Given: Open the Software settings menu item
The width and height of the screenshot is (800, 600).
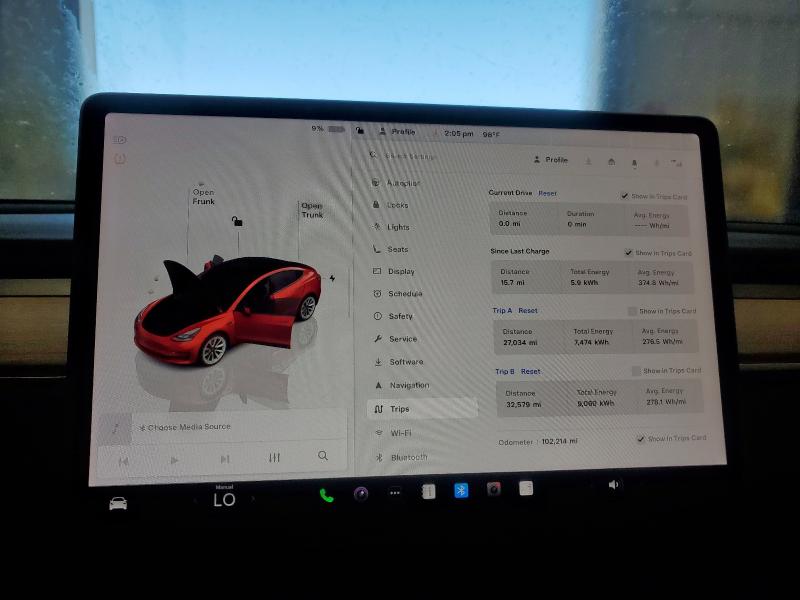Looking at the screenshot, I should pos(405,362).
